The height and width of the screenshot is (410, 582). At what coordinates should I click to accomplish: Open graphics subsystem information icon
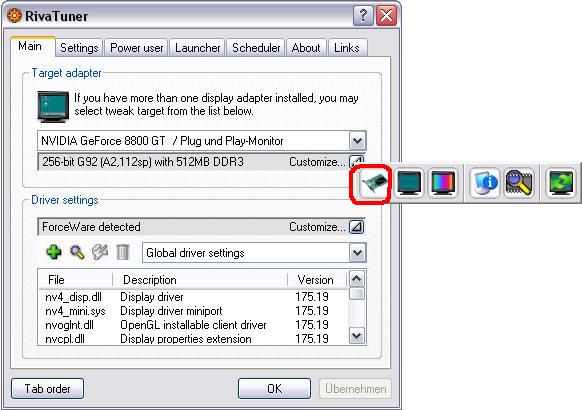click(485, 183)
